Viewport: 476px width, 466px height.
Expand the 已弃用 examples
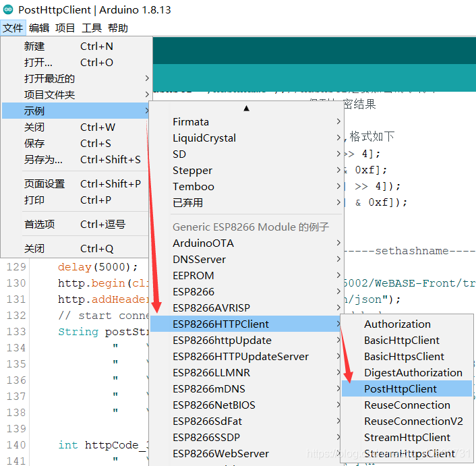pyautogui.click(x=247, y=202)
